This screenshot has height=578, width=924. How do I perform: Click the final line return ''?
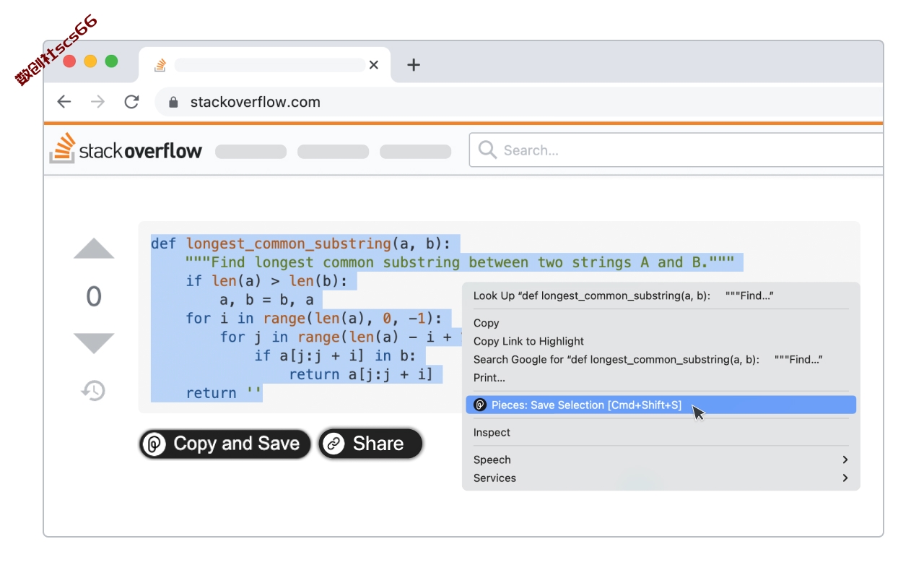point(224,393)
